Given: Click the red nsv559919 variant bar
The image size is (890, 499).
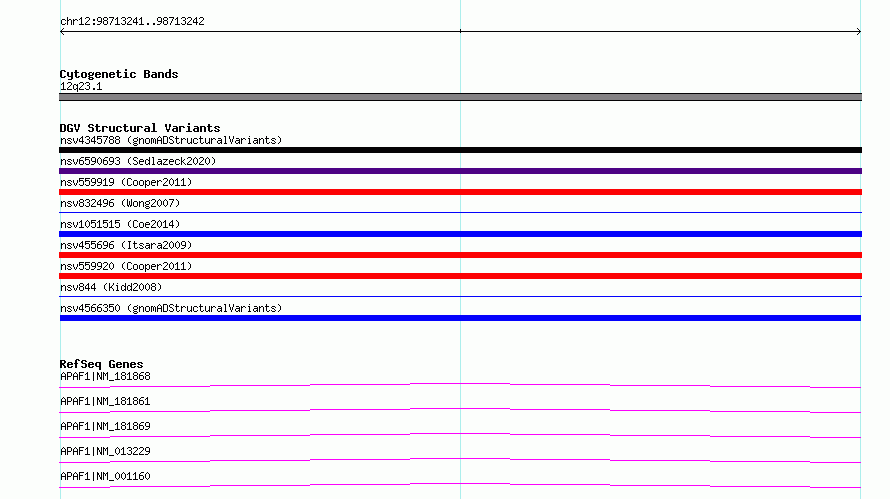Looking at the screenshot, I should pos(460,192).
